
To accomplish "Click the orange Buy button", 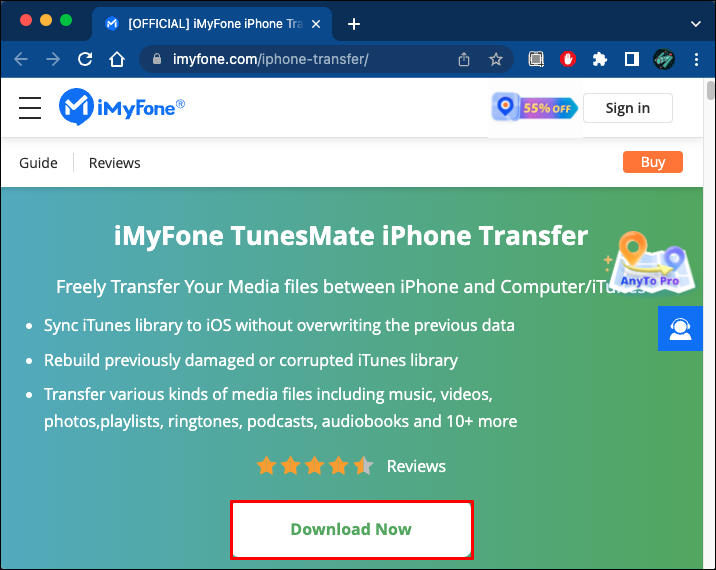I will (653, 162).
